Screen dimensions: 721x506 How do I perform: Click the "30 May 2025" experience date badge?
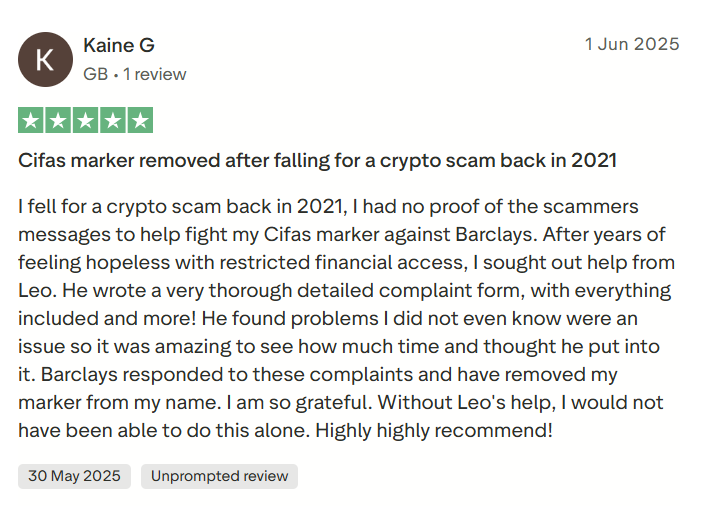pos(75,476)
